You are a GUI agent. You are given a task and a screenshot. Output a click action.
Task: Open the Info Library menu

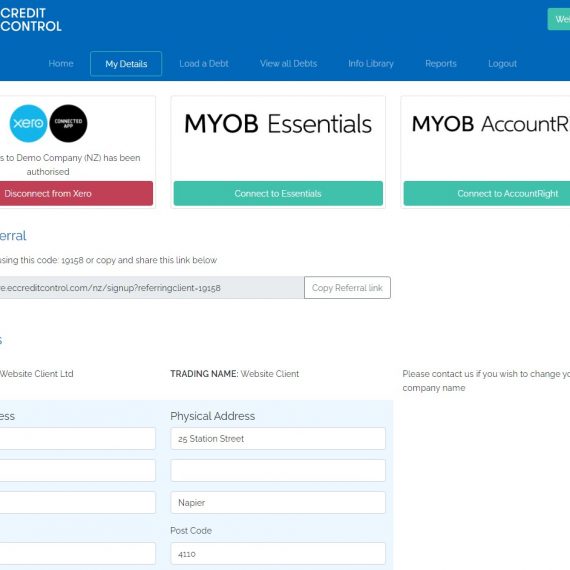(x=371, y=64)
